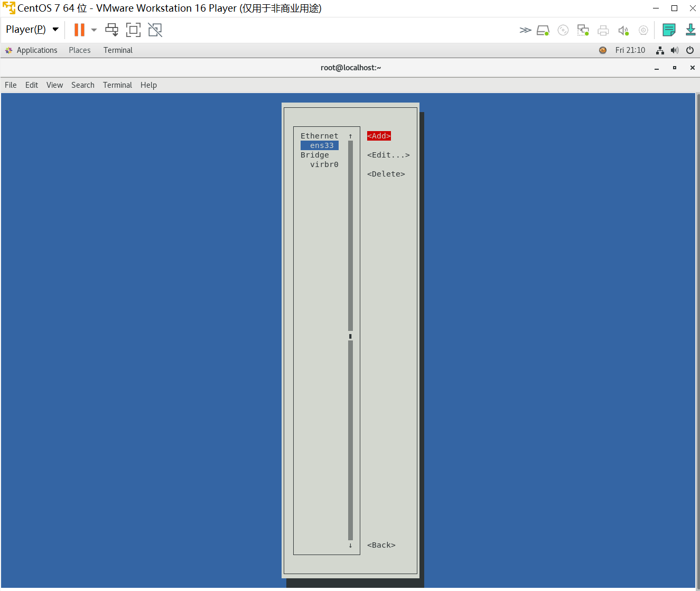Enter full screen mode
Screen dimensions: 700x591
pos(133,30)
